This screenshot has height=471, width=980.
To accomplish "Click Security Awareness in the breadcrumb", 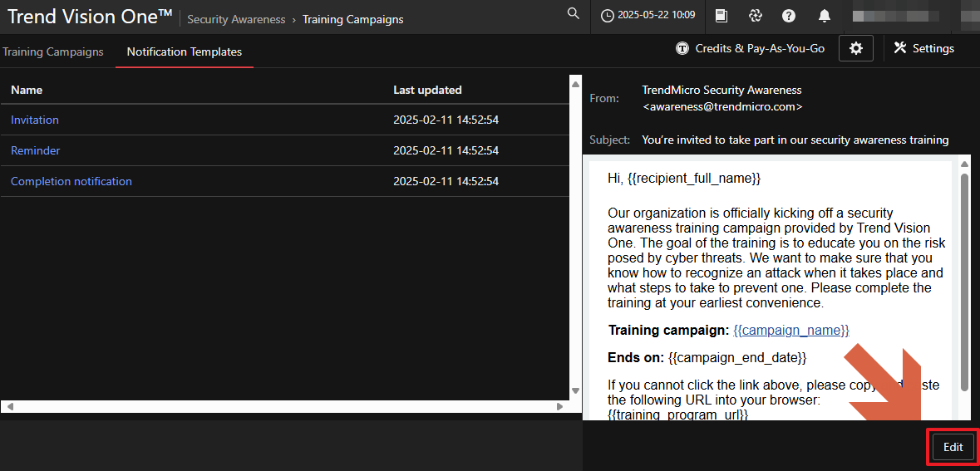I will [236, 19].
